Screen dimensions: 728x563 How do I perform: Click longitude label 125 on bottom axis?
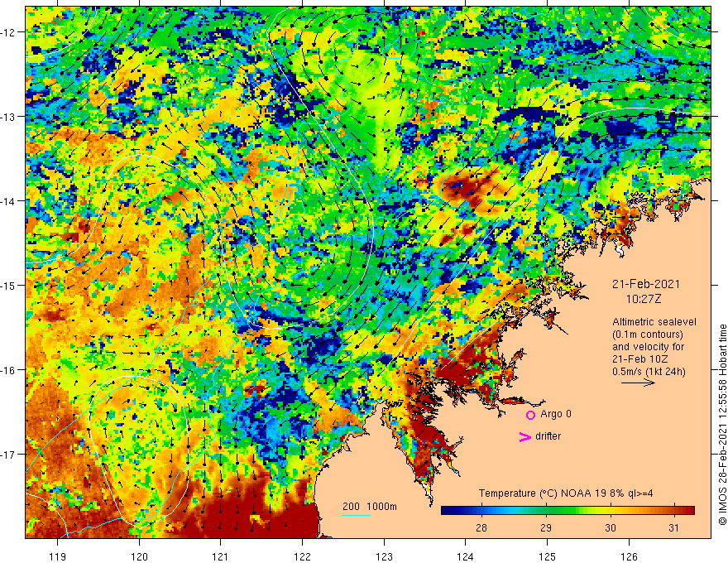tap(547, 556)
